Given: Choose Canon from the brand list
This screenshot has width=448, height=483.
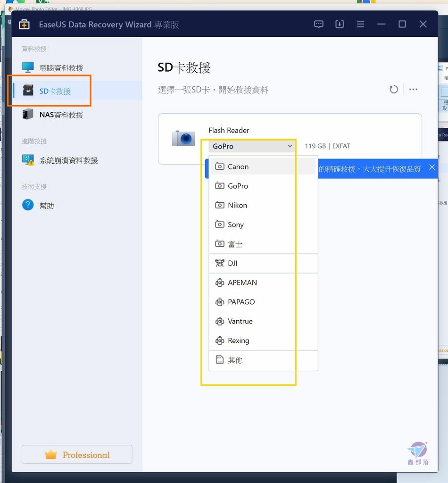Looking at the screenshot, I should tap(263, 167).
